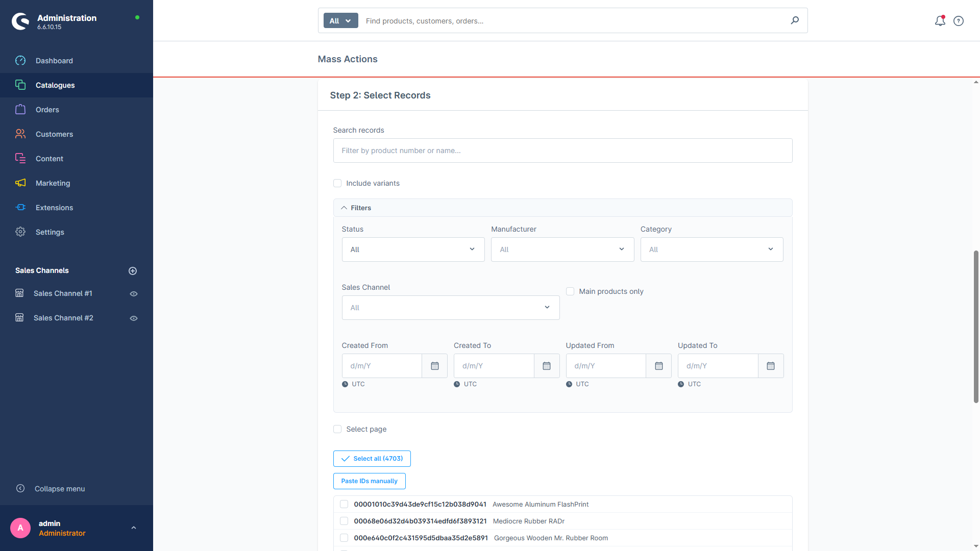Screen dimensions: 980x551
Task: Open the Status dropdown
Action: [x=413, y=249]
